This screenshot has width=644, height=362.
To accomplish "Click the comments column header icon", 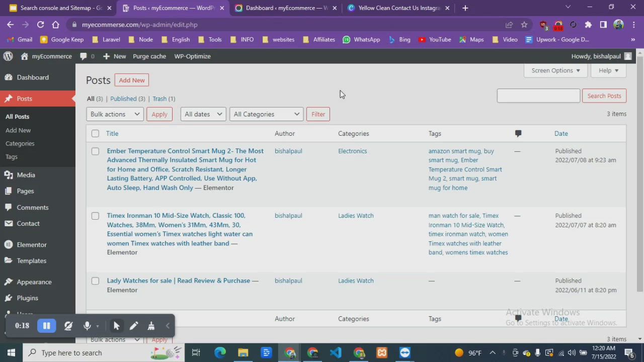I will point(518,133).
